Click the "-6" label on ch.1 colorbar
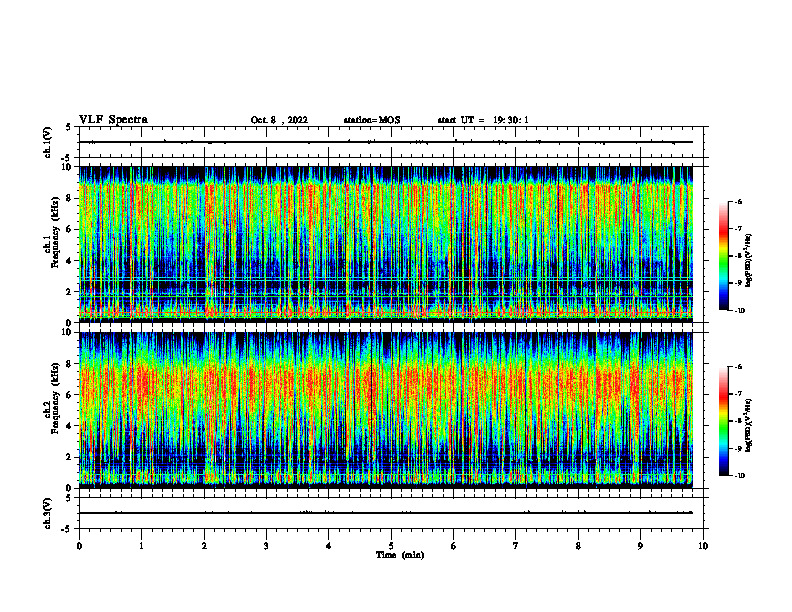 (738, 202)
